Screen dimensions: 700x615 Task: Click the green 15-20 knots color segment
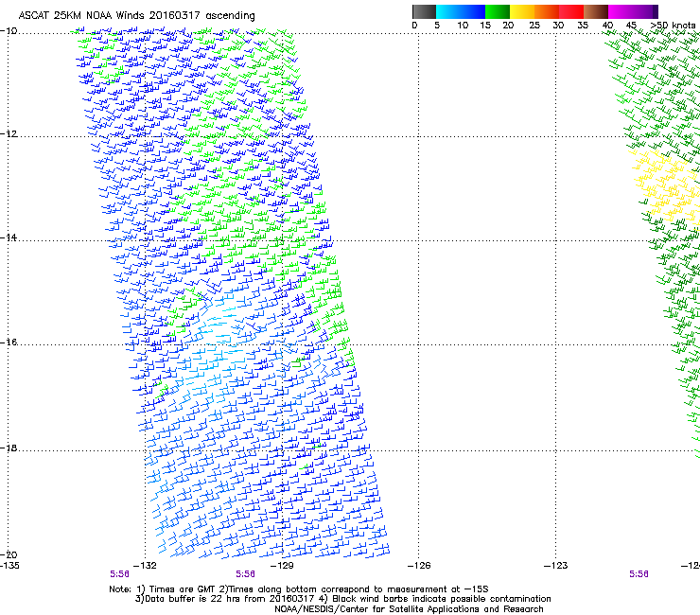(x=498, y=11)
